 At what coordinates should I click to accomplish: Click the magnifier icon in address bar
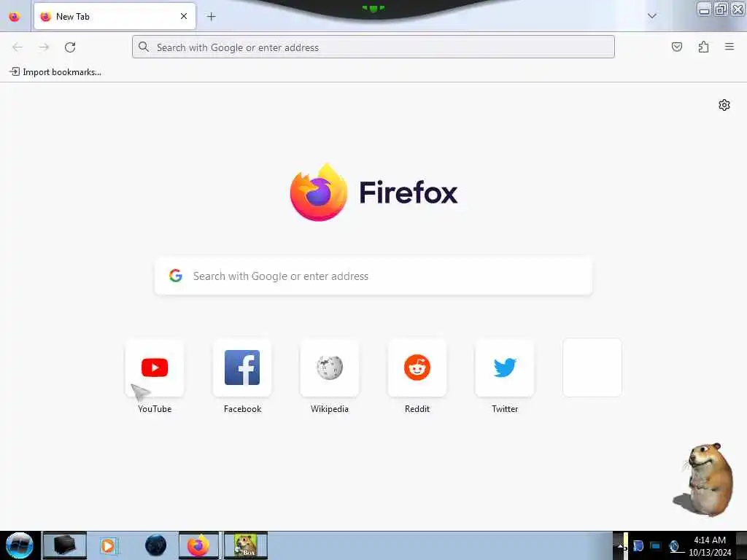point(144,47)
